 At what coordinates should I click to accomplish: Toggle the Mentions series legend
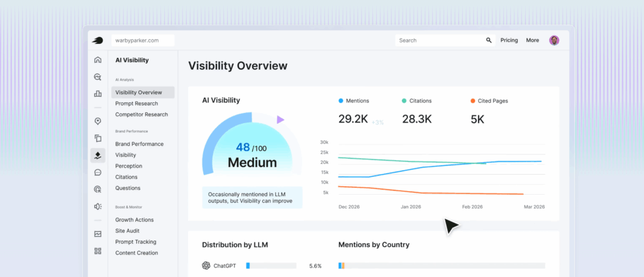[x=353, y=100]
